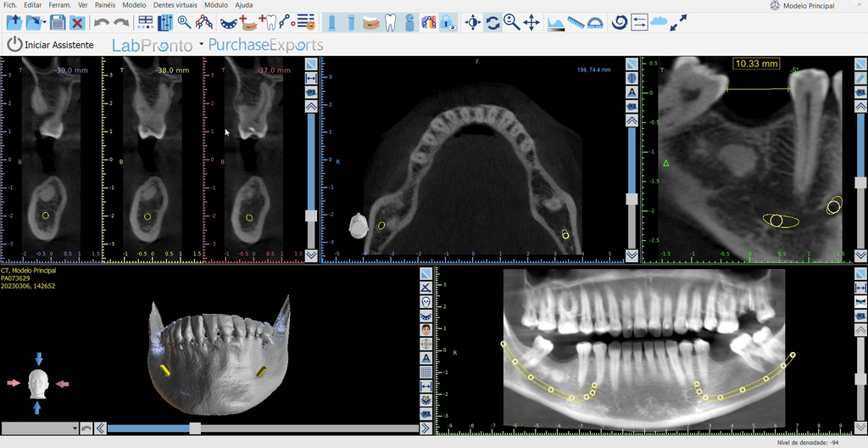Viewport: 868px width, 448px height.
Task: Expand double-down chevron in cross-section panel
Action: [x=311, y=255]
